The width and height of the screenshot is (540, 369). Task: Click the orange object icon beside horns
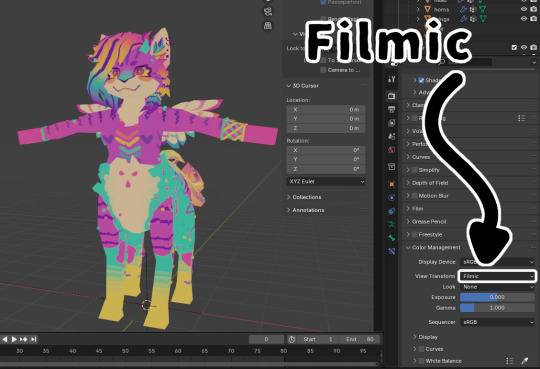tap(427, 10)
